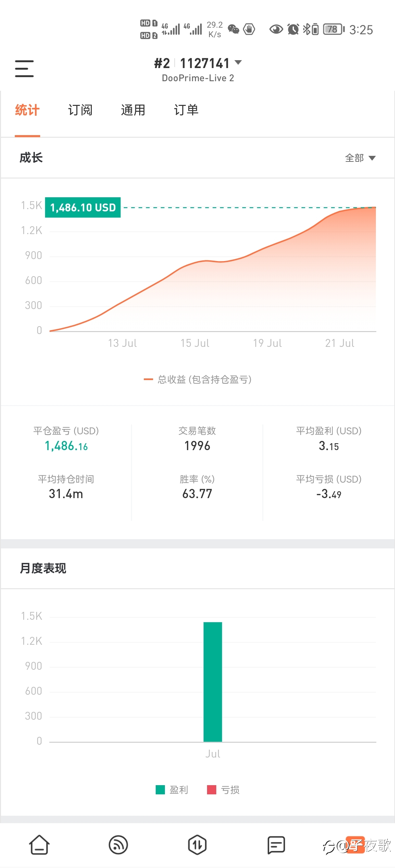The image size is (395, 868).
Task: Tap the 21 Jul axis label
Action: [340, 343]
